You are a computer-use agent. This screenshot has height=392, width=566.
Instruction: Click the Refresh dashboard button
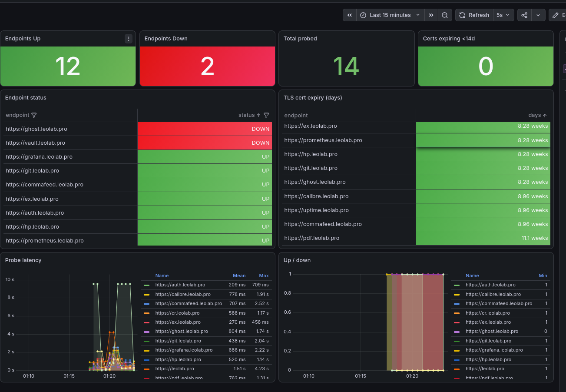pyautogui.click(x=474, y=15)
